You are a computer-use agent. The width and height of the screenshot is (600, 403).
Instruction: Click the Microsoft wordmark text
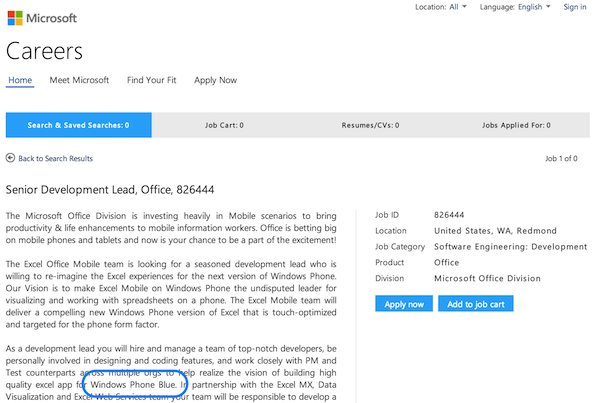(51, 18)
